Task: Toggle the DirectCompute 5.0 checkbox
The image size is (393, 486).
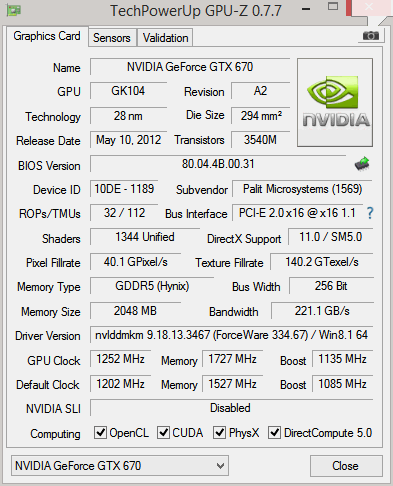Action: [274, 432]
